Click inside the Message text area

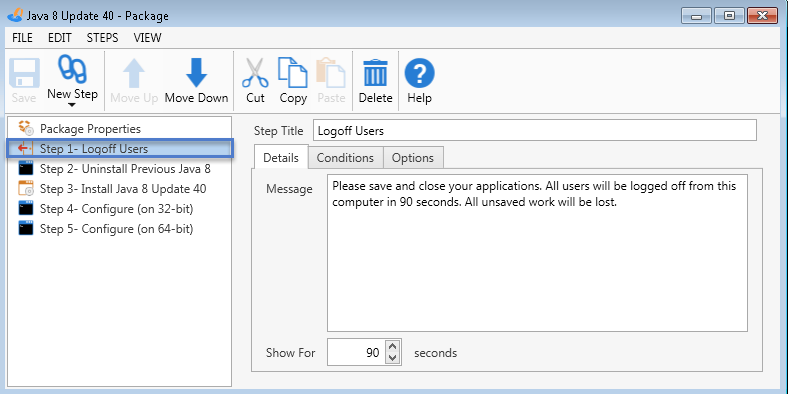537,253
